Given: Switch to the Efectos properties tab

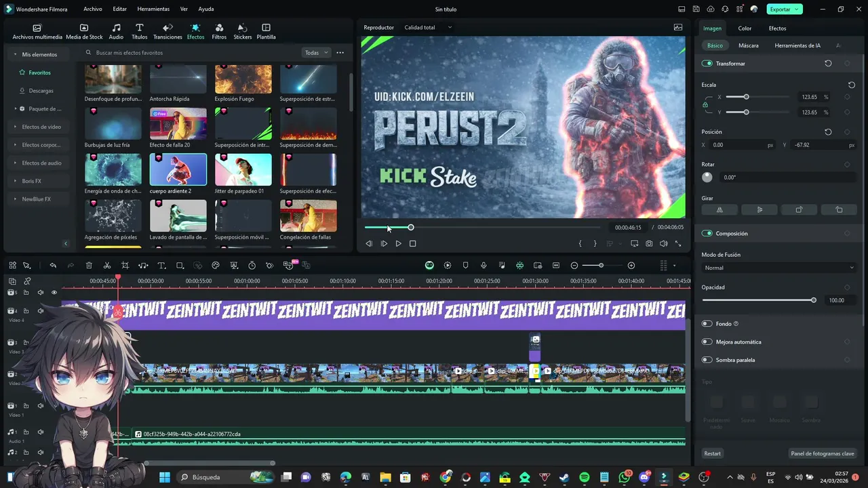Looking at the screenshot, I should pyautogui.click(x=777, y=28).
